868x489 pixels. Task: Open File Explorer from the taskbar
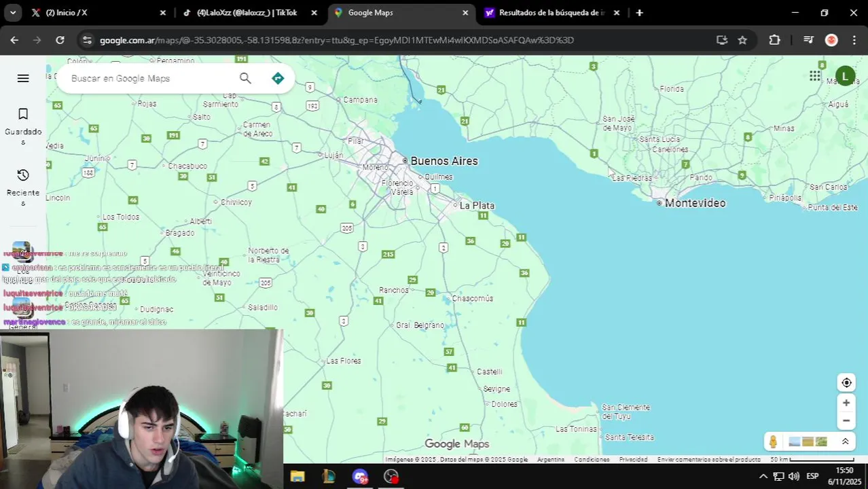tap(297, 476)
